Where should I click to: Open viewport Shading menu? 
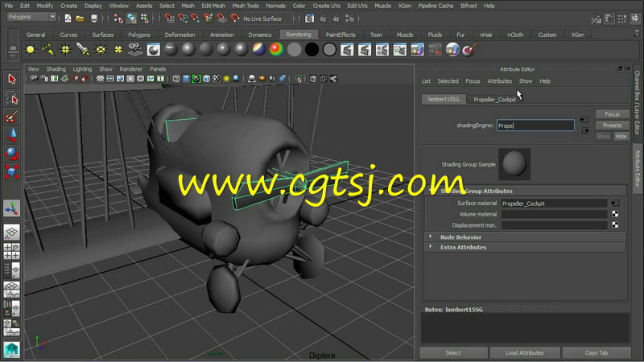56,69
